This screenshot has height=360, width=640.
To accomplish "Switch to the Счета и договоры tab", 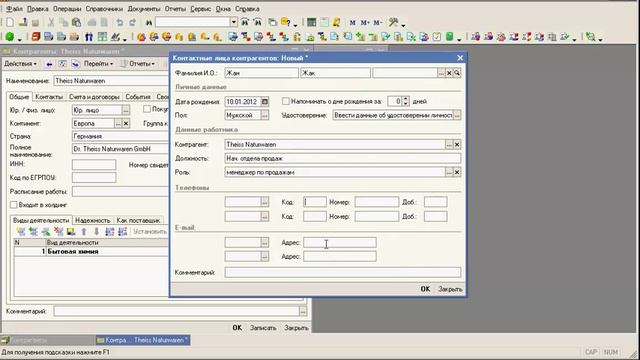I will tap(94, 97).
